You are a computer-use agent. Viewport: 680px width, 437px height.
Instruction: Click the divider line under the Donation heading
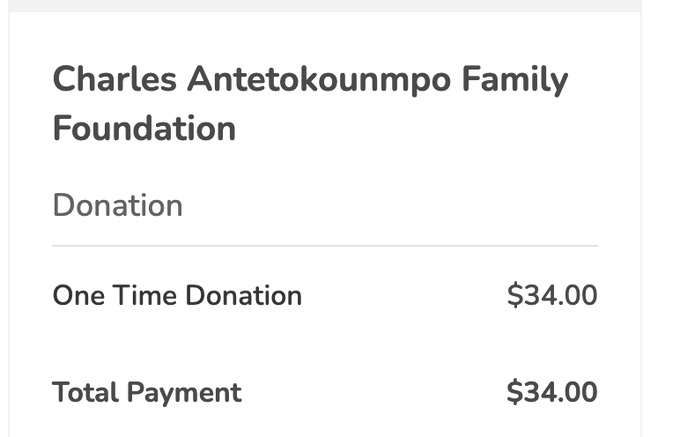coord(325,245)
